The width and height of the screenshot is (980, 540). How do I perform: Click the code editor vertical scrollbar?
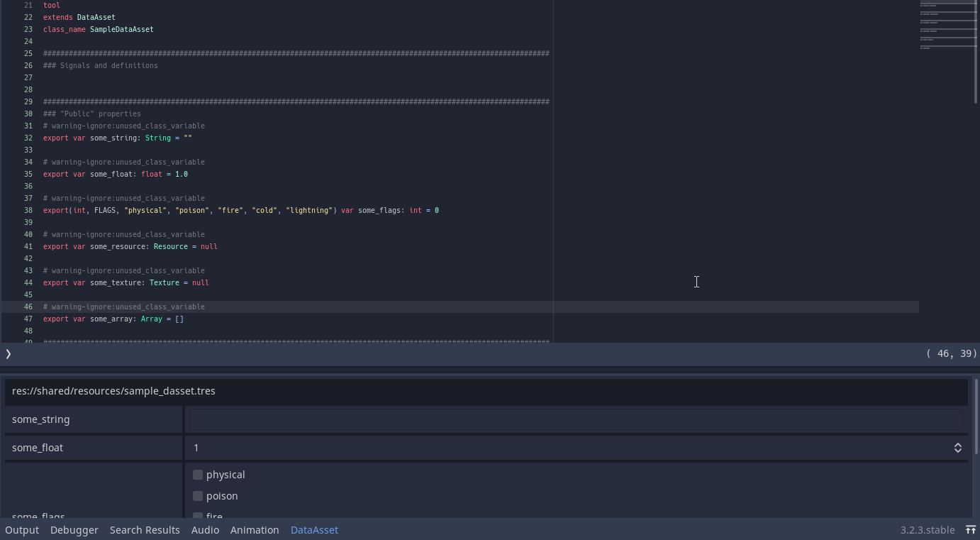[x=977, y=53]
